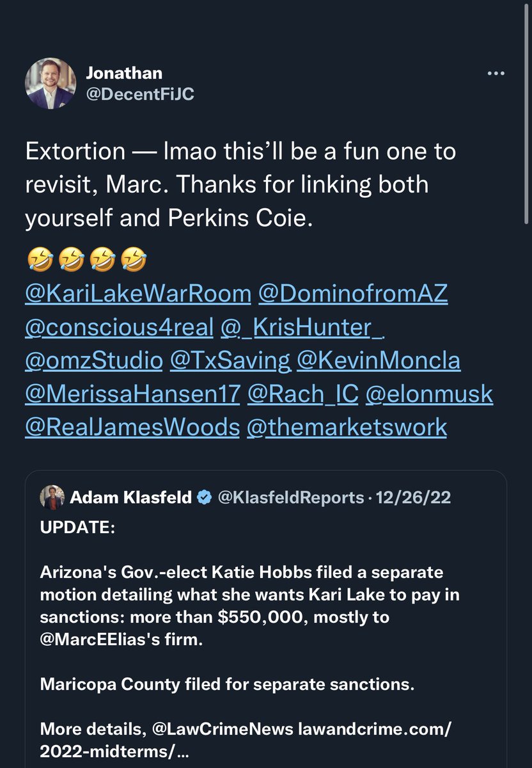Open the @KariLakeWarRoom mention
The image size is (532, 768).
pos(137,293)
